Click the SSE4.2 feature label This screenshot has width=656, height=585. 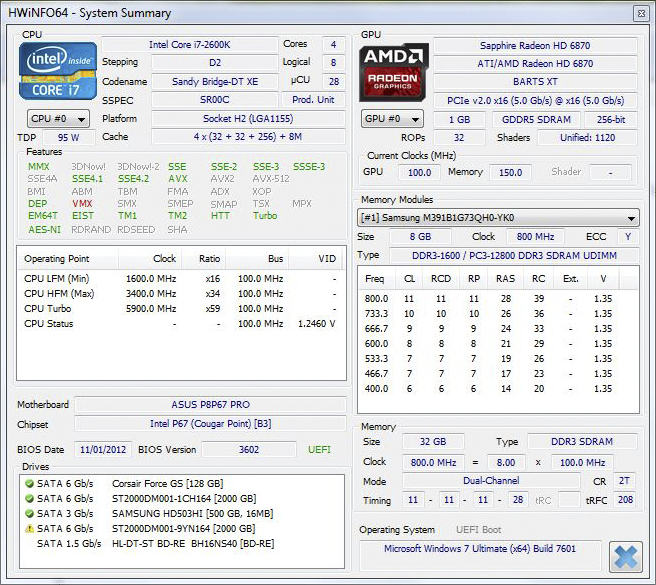click(x=133, y=179)
